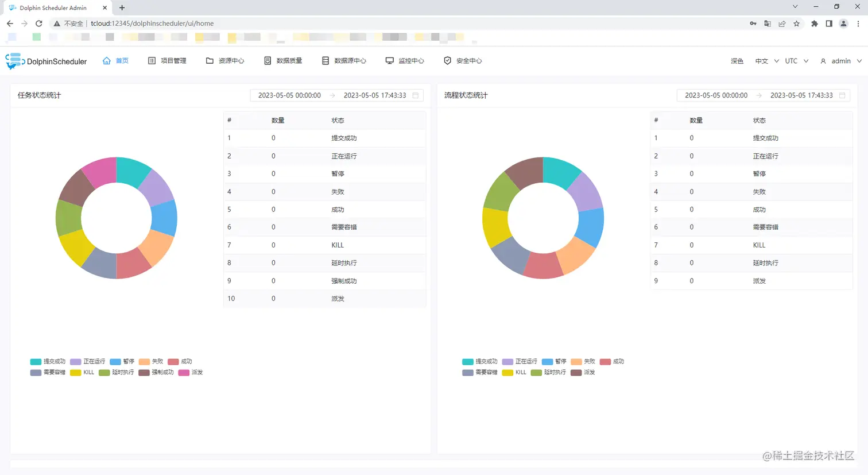This screenshot has height=475, width=868.
Task: Click the yellow KILL swatch in the task legend
Action: 75,373
